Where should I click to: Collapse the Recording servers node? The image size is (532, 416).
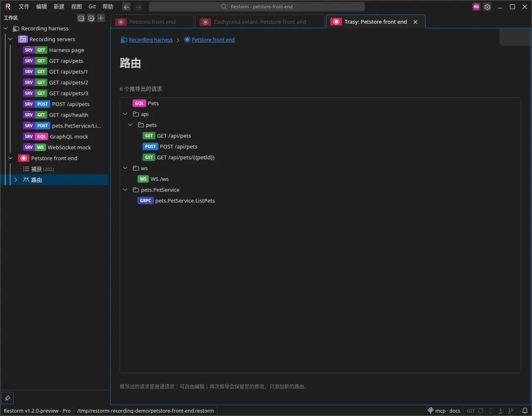click(x=11, y=39)
